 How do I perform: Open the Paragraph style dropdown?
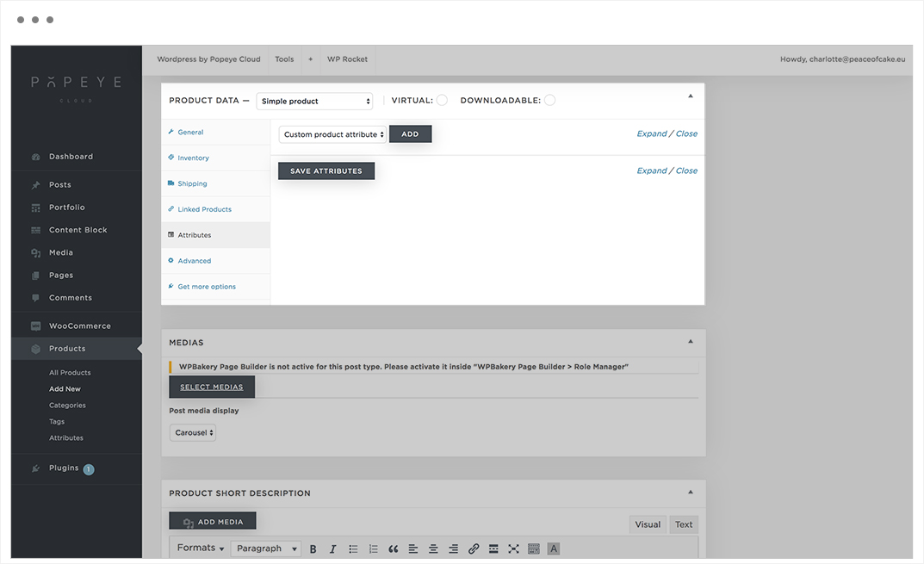[266, 549]
